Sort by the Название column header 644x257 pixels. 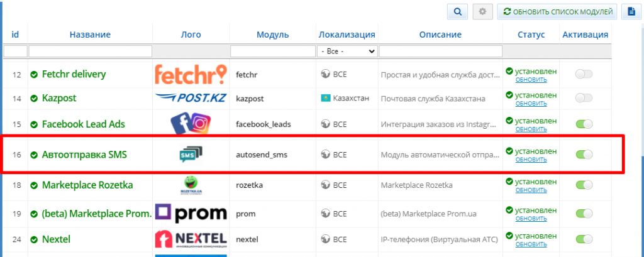click(x=90, y=35)
